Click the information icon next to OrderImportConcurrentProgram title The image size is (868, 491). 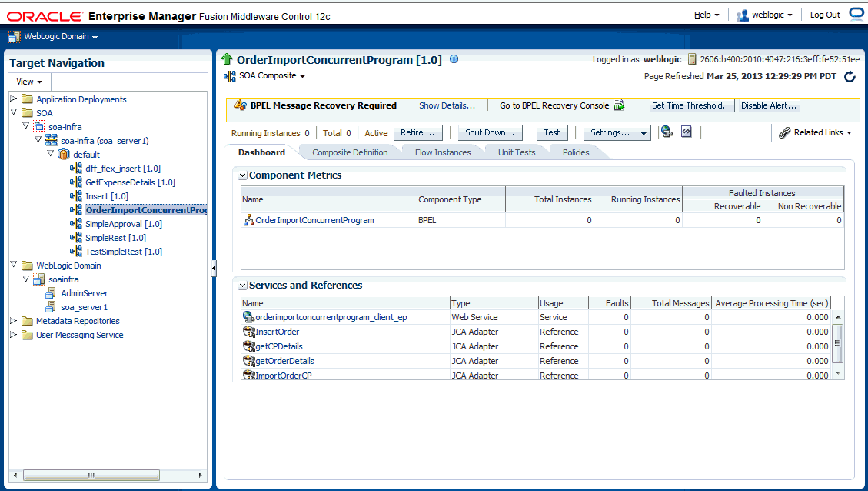click(x=454, y=58)
